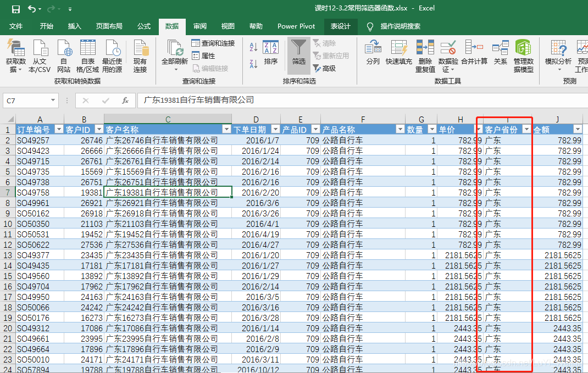Click the Insert Function fx button
Image resolution: width=588 pixels, height=373 pixels.
click(x=125, y=101)
